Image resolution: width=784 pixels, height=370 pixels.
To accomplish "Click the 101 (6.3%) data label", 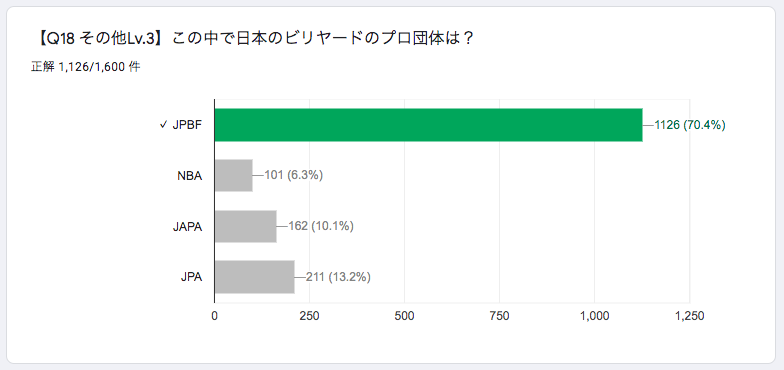I will coord(294,176).
